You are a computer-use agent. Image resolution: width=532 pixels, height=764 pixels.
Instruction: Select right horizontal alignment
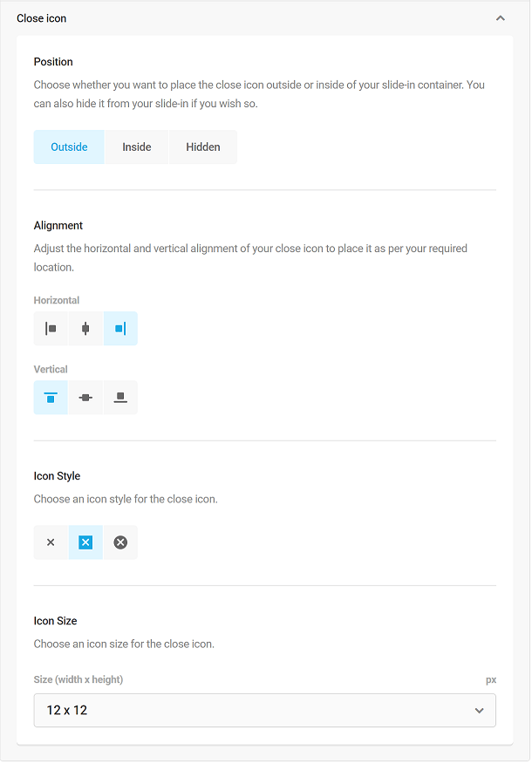(119, 328)
